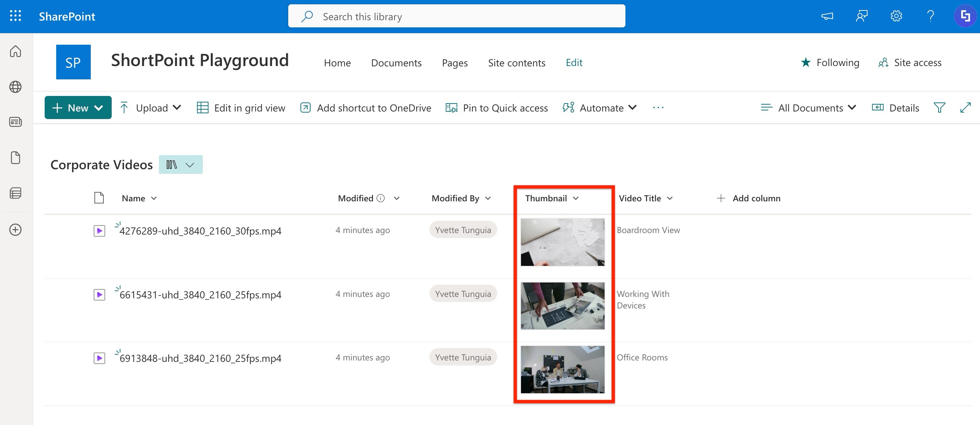Click the play icon beside 4276289-uhd video
The height and width of the screenshot is (425, 980).
(x=99, y=231)
